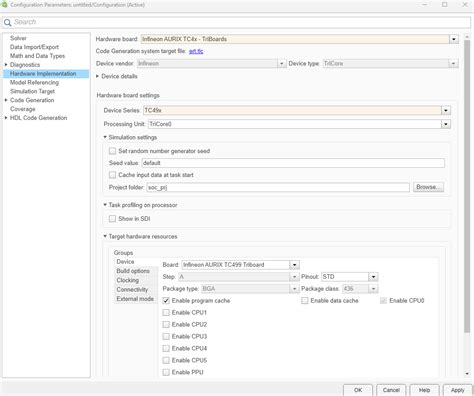Select Hardware Implementation in sidebar

click(x=46, y=73)
